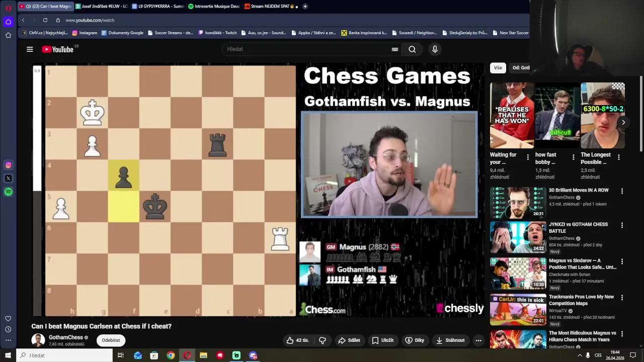
Task: Reload the page with the refresh icon
Action: (x=45, y=20)
